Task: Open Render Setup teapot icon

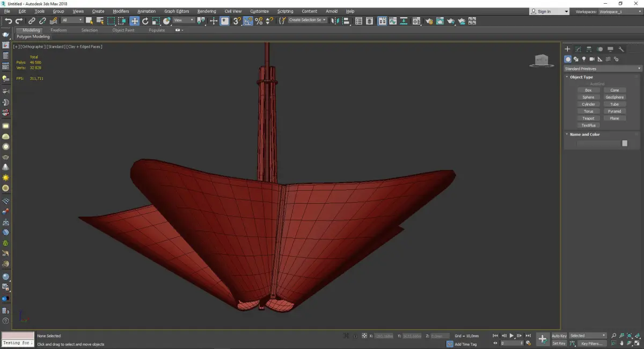Action: click(x=429, y=21)
